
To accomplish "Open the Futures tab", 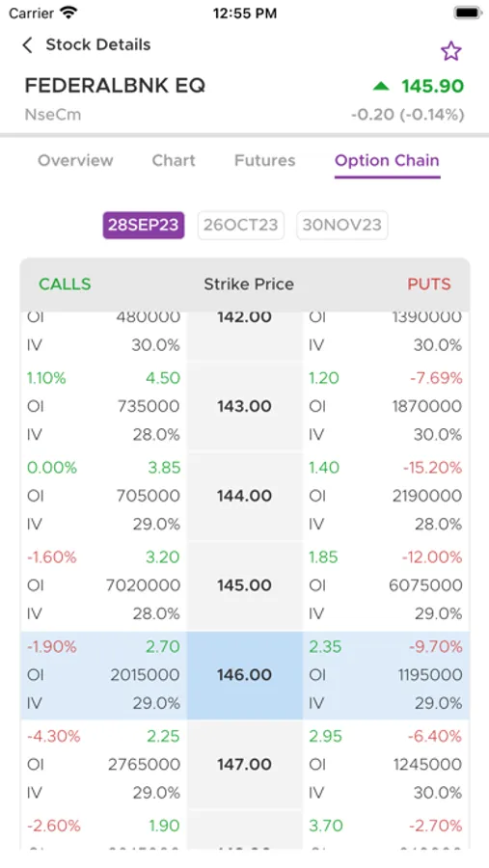I will click(x=264, y=160).
